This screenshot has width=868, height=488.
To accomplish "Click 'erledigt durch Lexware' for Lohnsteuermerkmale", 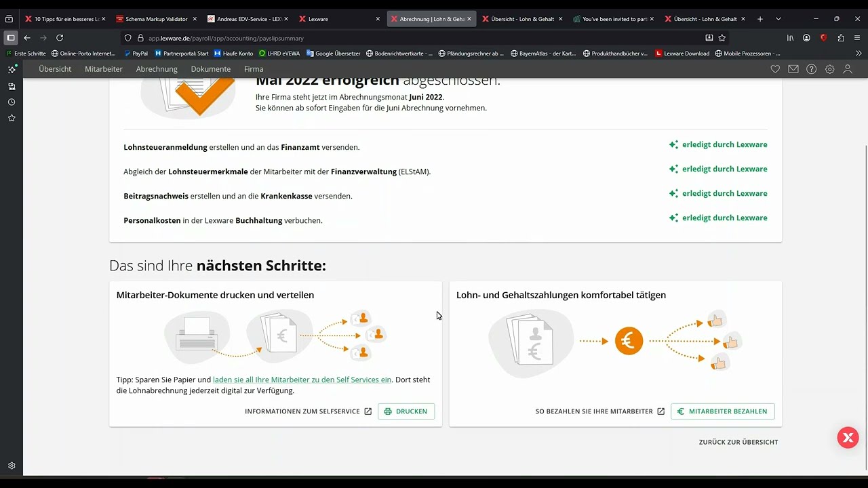I will click(x=718, y=169).
